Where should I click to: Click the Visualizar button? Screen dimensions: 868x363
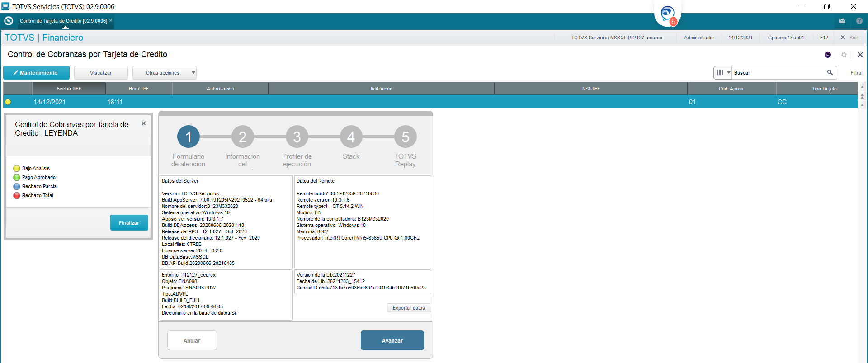(x=101, y=73)
